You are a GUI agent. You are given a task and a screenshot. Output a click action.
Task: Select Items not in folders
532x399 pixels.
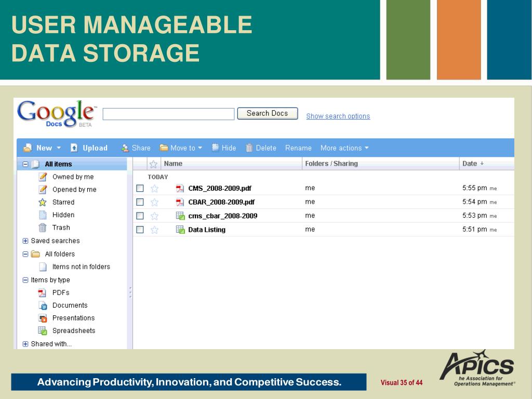[81, 267]
